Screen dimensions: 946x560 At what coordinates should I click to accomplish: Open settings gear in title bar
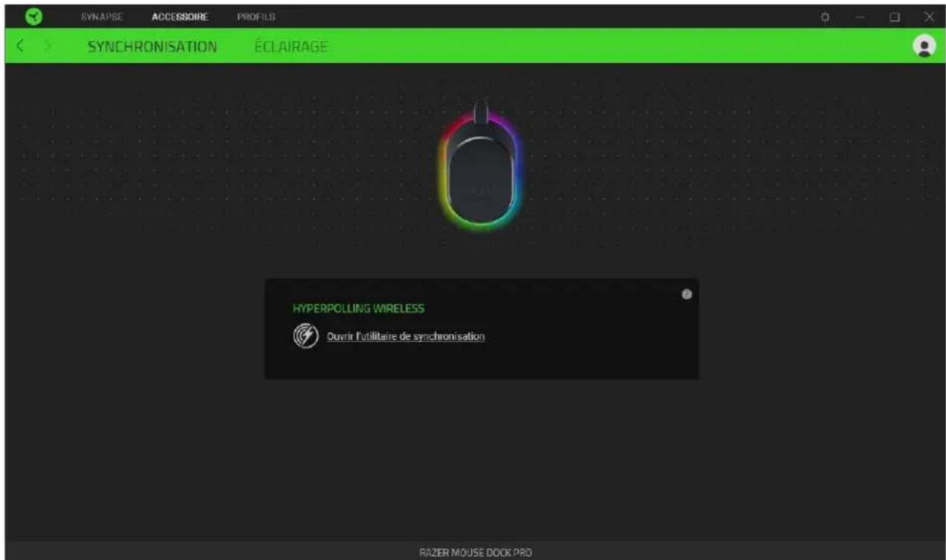[825, 16]
